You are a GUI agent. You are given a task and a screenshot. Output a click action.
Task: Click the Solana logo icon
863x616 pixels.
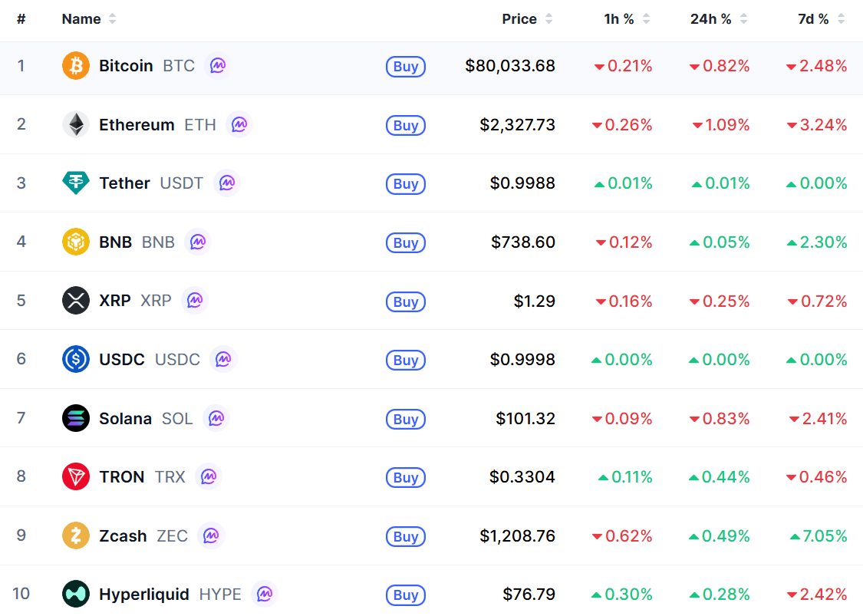pos(76,418)
